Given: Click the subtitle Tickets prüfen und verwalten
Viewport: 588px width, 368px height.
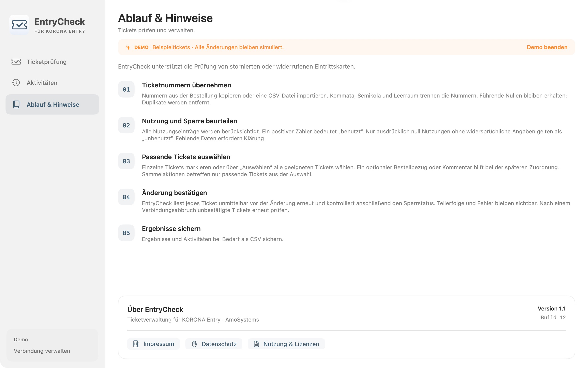Looking at the screenshot, I should click(x=156, y=30).
